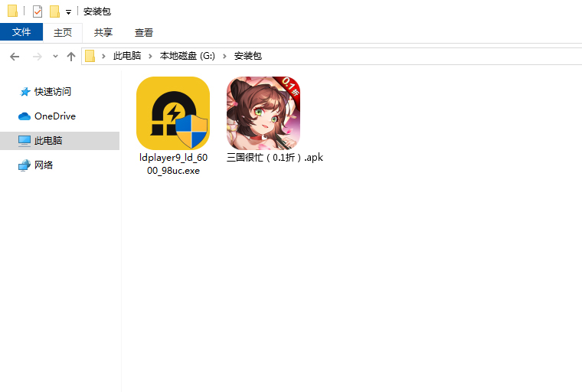Image resolution: width=582 pixels, height=392 pixels.
Task: Expand the chevron after 本地磁盘 (G:) in breadcrumb
Action: [x=225, y=57]
